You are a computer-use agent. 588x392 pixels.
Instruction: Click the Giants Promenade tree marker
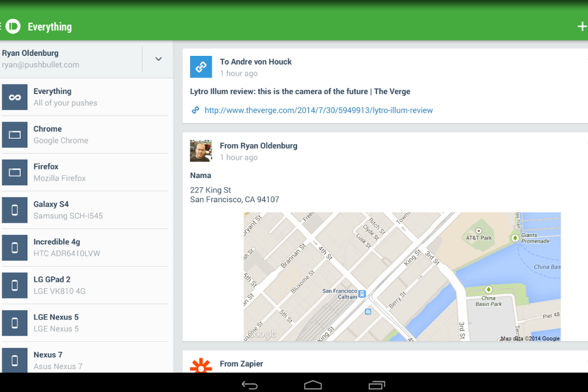coord(514,238)
